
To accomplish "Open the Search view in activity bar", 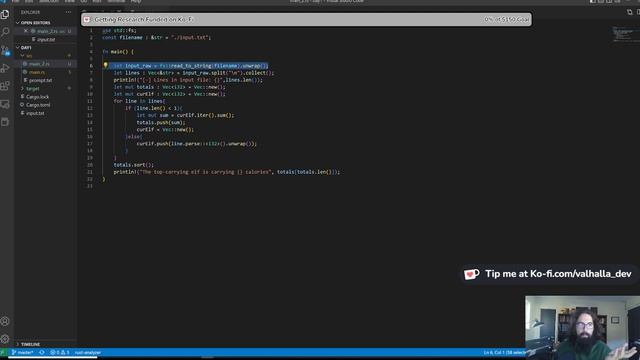I will coord(5,32).
